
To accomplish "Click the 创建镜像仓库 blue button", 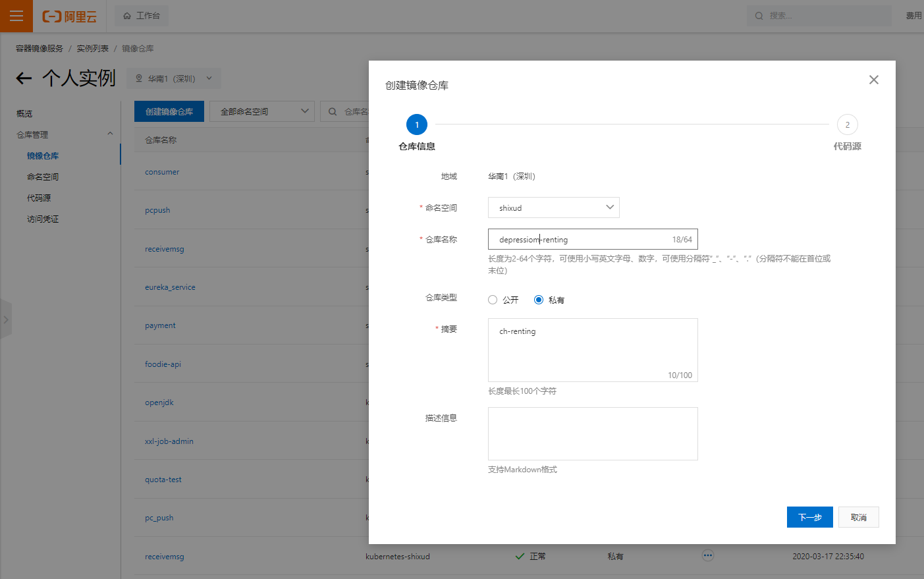I will pyautogui.click(x=169, y=111).
